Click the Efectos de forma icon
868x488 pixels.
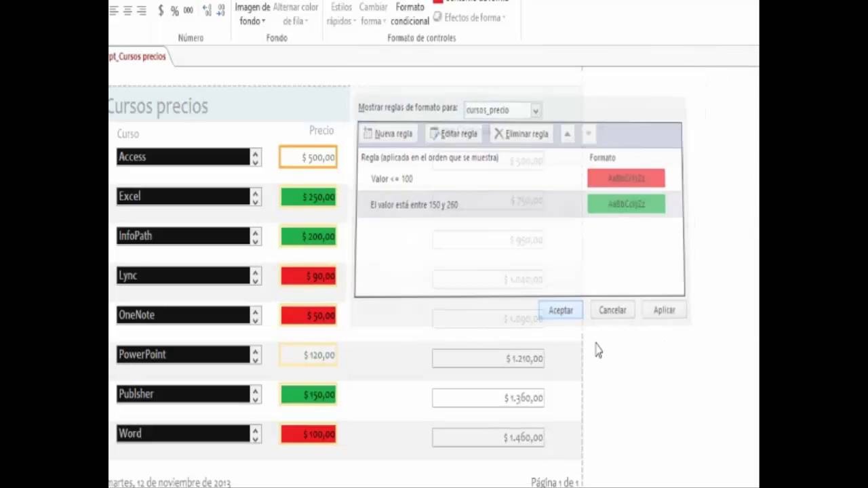click(x=437, y=18)
